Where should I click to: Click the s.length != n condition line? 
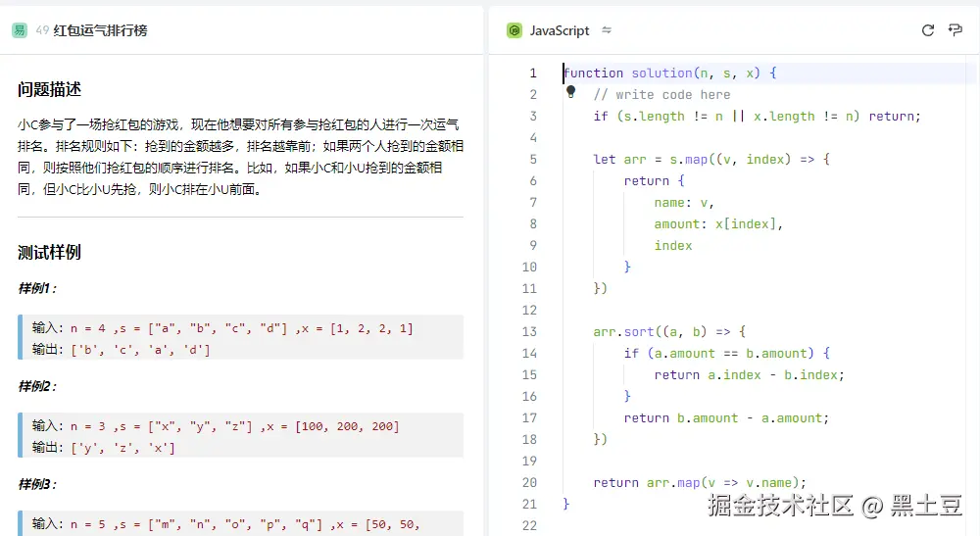(x=757, y=117)
